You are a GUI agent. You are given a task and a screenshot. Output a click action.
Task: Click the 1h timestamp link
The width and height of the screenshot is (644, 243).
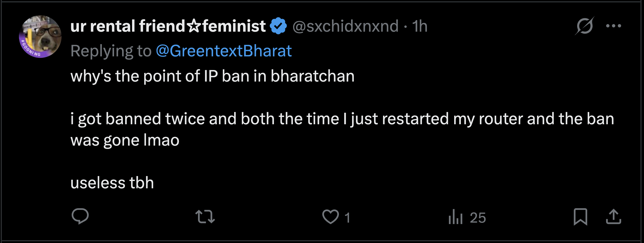[x=420, y=26]
